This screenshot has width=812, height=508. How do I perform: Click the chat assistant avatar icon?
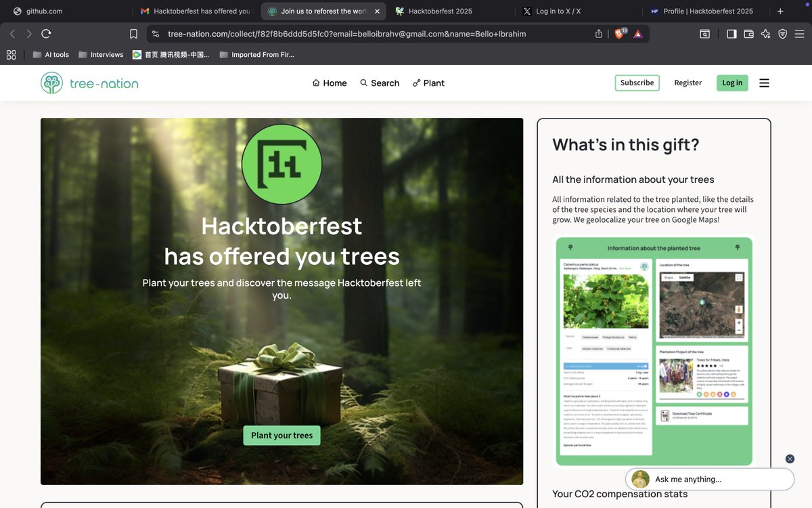coord(640,479)
